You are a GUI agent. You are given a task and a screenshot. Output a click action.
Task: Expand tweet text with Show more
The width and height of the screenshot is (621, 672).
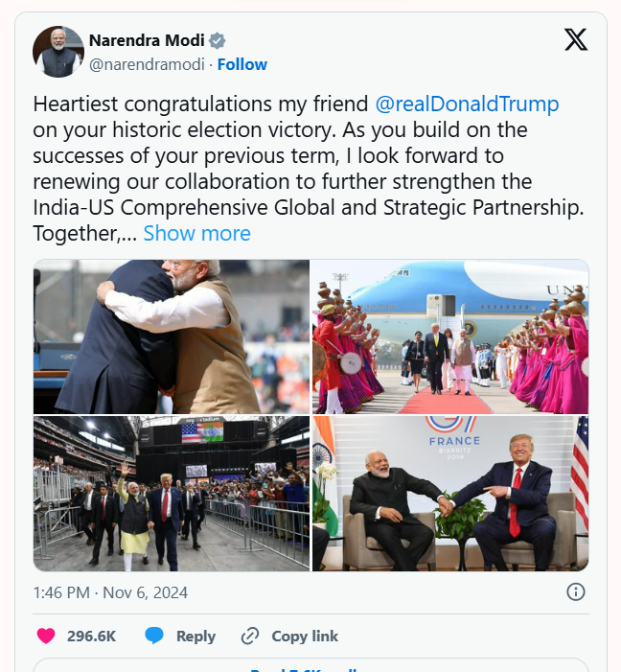pyautogui.click(x=196, y=234)
